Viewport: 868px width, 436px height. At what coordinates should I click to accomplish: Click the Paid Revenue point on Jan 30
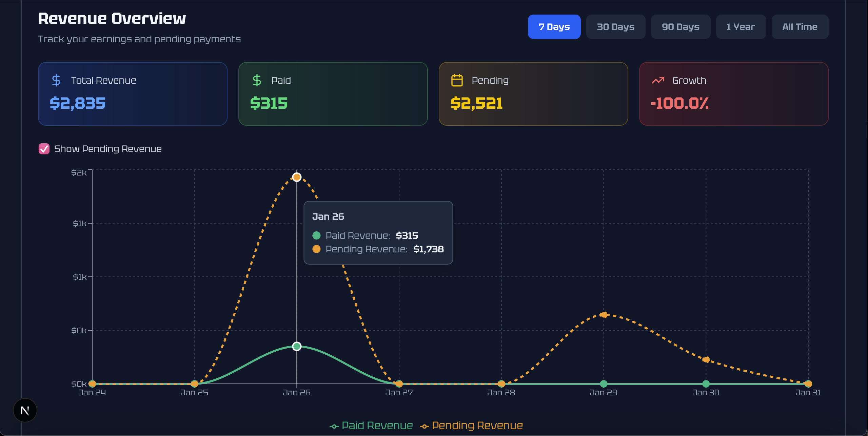click(x=706, y=384)
